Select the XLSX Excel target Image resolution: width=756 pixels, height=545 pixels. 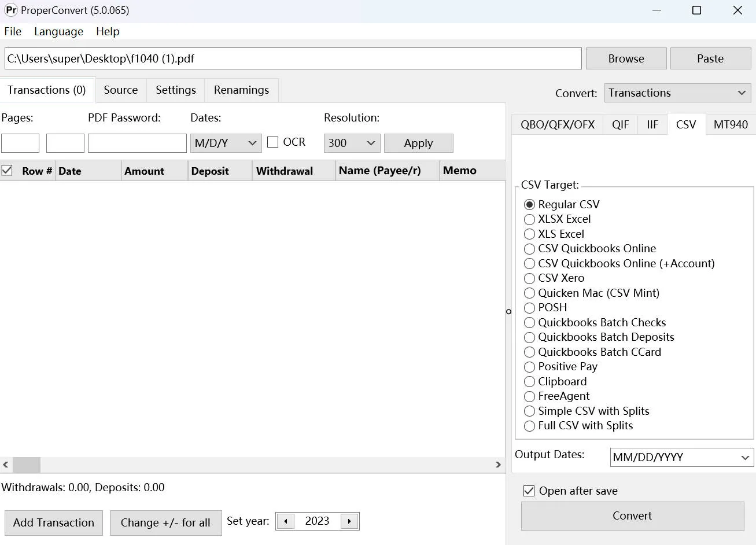(529, 219)
